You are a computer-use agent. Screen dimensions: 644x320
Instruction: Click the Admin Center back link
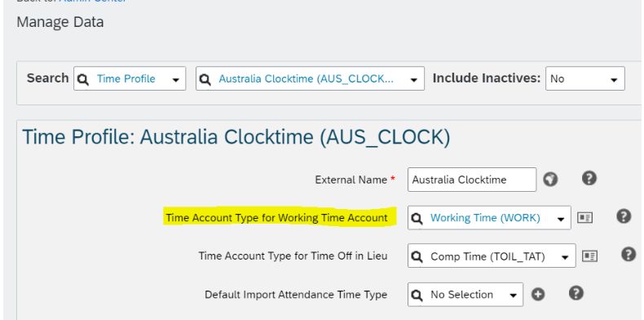coord(92,2)
